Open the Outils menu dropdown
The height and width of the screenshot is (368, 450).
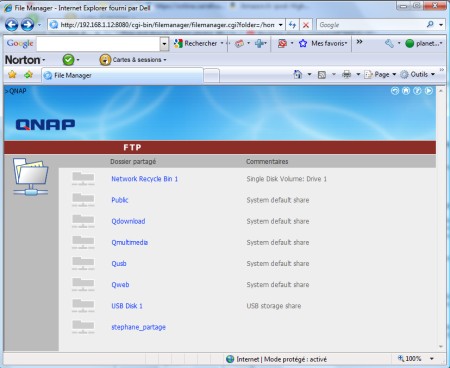click(x=418, y=74)
